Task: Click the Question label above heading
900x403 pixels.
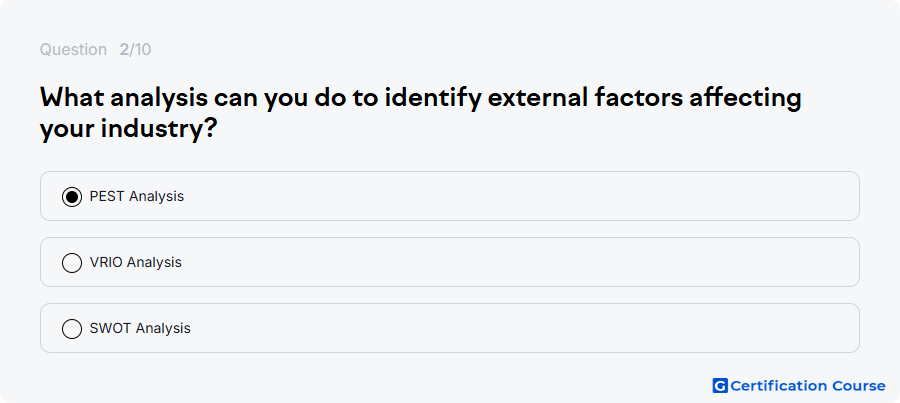Action: point(73,50)
